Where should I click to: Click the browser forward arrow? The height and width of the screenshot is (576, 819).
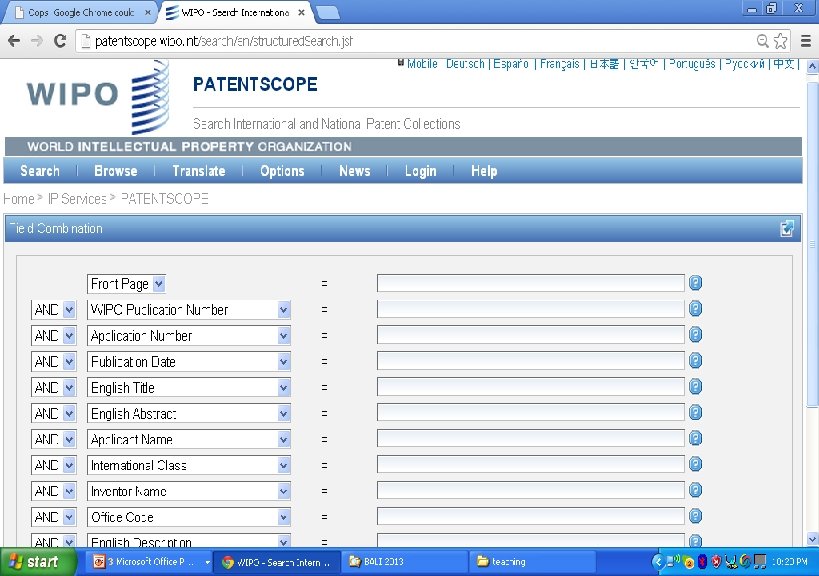pos(37,41)
